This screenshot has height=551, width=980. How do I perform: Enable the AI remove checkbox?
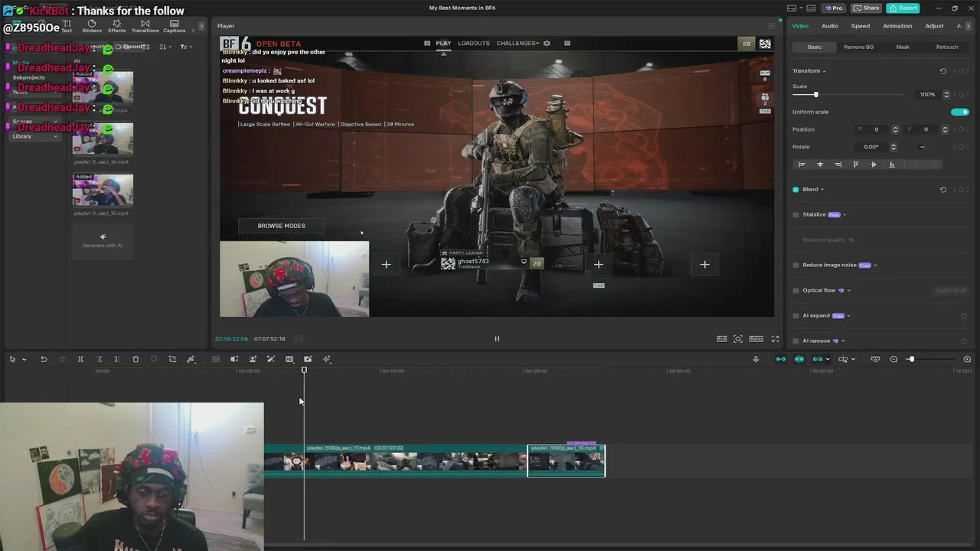coord(796,341)
